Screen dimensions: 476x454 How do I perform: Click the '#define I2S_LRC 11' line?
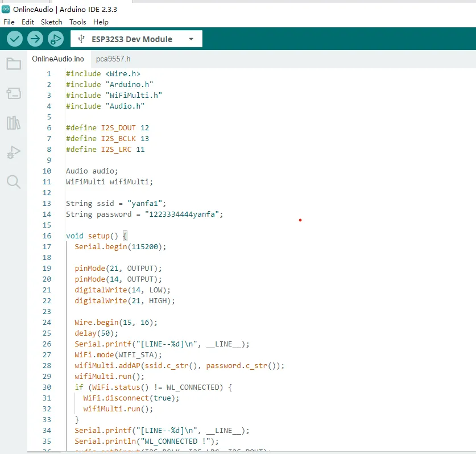105,150
